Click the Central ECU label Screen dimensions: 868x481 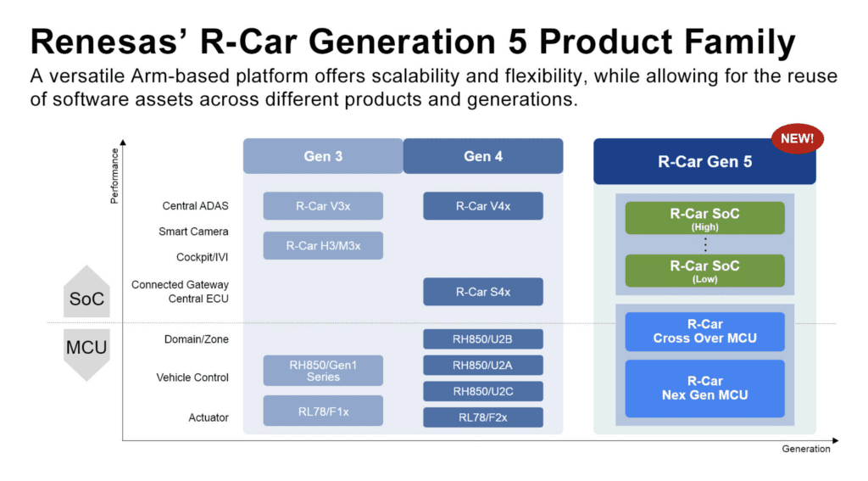(x=198, y=299)
